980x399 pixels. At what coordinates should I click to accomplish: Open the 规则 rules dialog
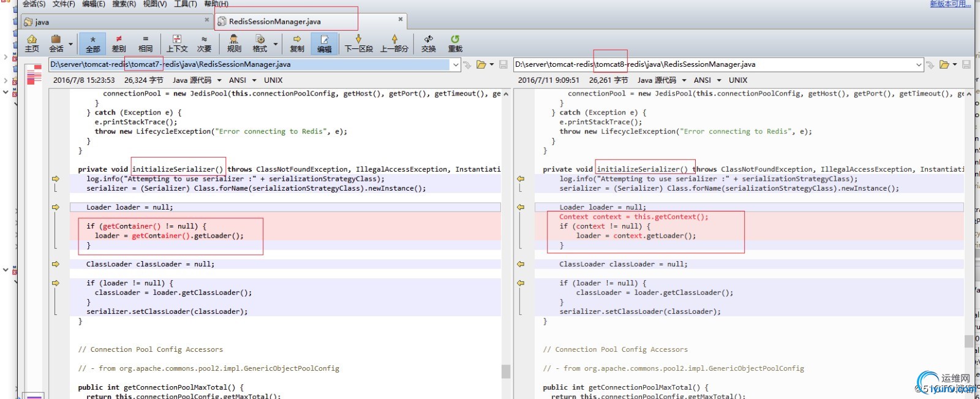234,44
